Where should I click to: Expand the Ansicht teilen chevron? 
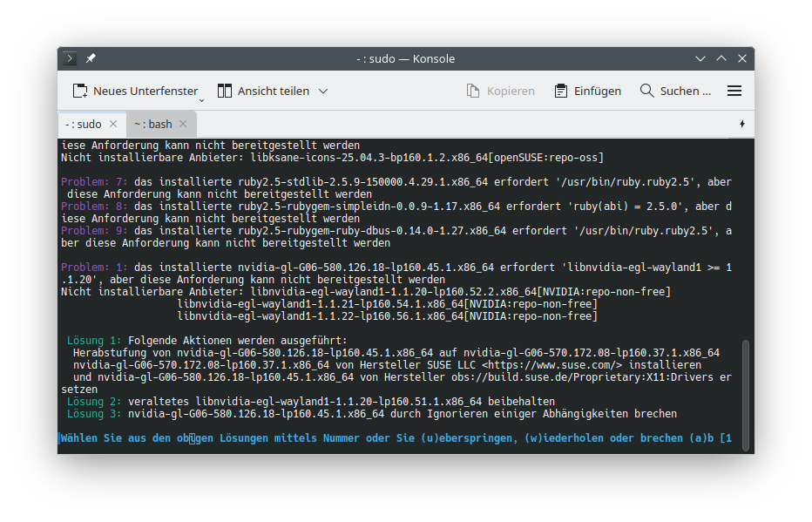[323, 91]
